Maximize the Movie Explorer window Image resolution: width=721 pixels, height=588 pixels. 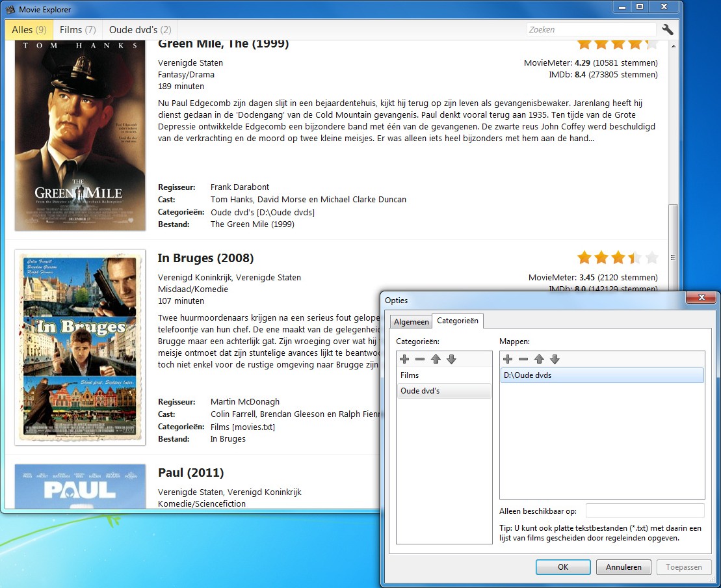click(x=640, y=7)
